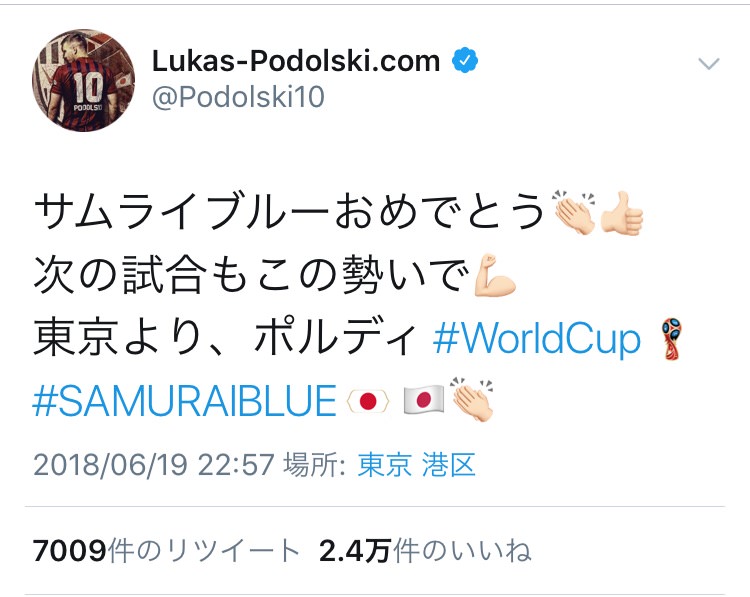Click the World Cup trophy emoji icon
This screenshot has height=597, width=750.
672,339
